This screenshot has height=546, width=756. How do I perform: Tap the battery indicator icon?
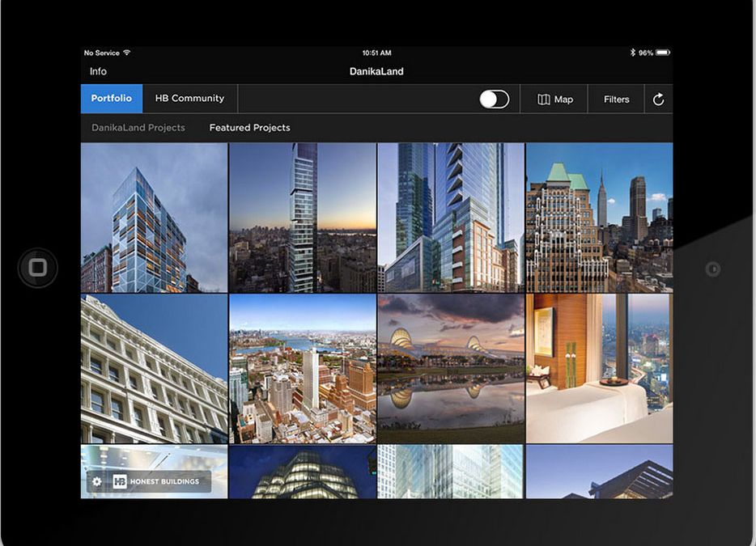(x=663, y=53)
